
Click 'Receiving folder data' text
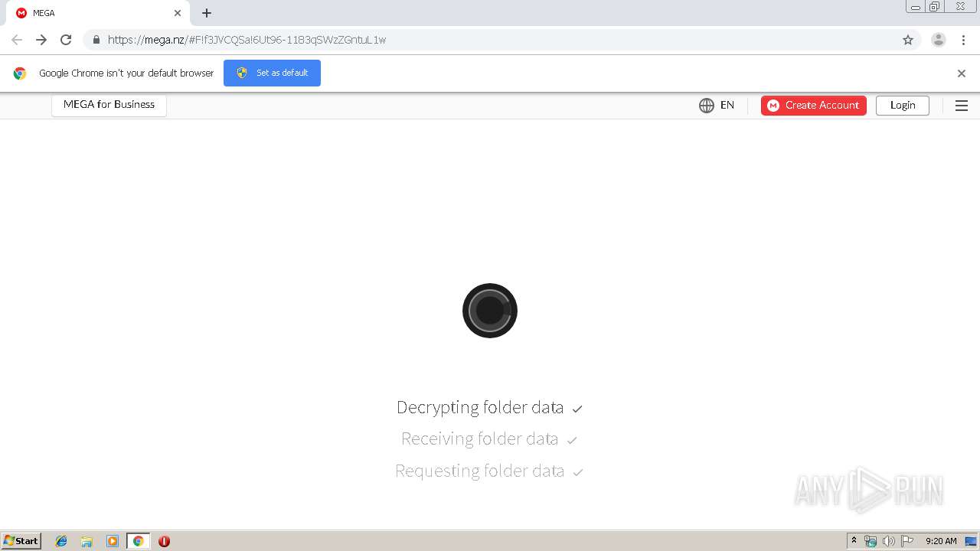click(x=480, y=439)
